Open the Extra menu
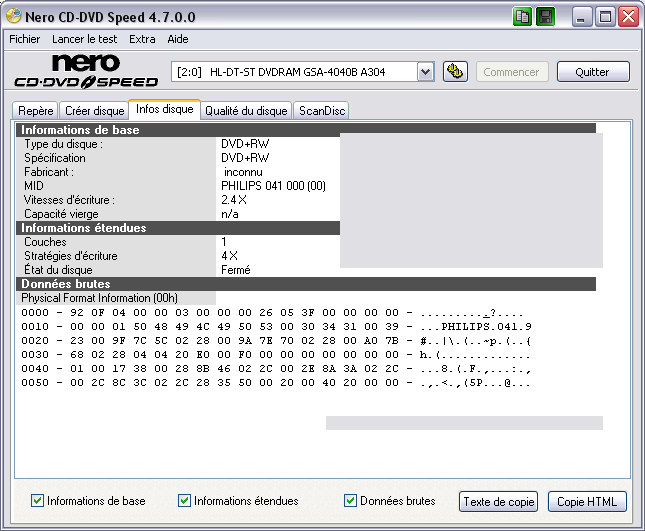 pyautogui.click(x=142, y=39)
